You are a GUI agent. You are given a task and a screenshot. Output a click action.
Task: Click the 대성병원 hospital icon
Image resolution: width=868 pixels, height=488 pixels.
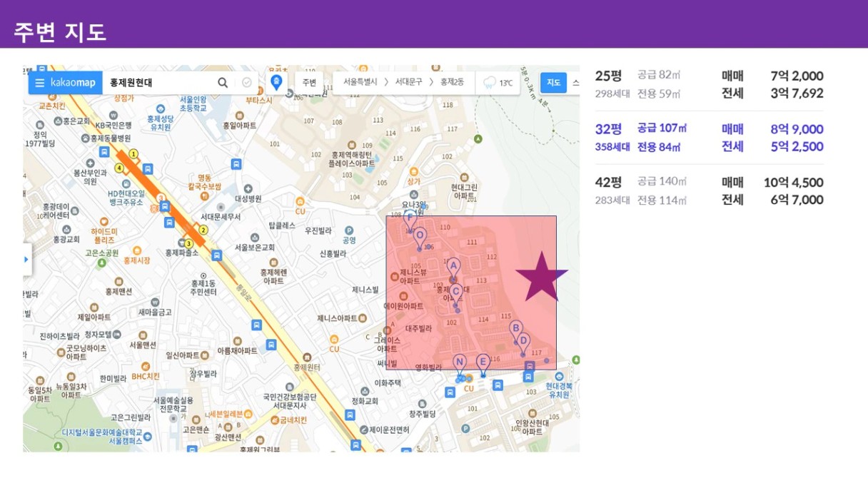click(248, 188)
